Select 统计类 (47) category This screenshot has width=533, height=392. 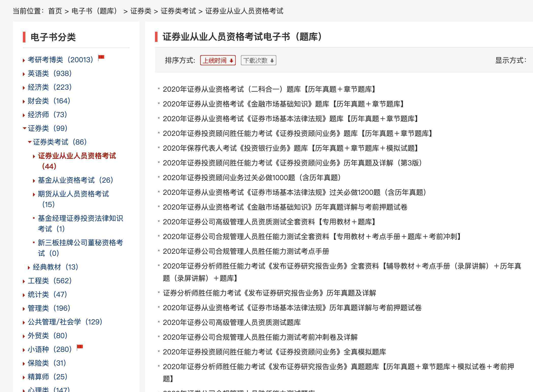click(x=47, y=294)
